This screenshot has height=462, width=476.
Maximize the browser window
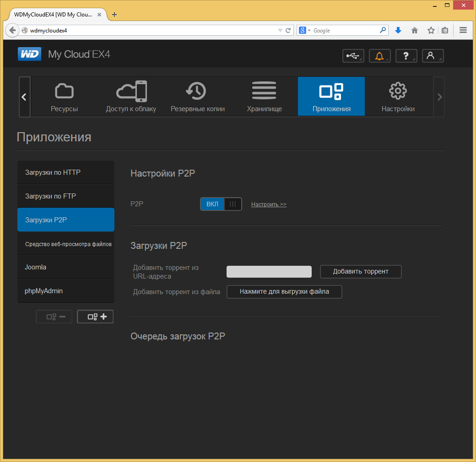pos(447,5)
